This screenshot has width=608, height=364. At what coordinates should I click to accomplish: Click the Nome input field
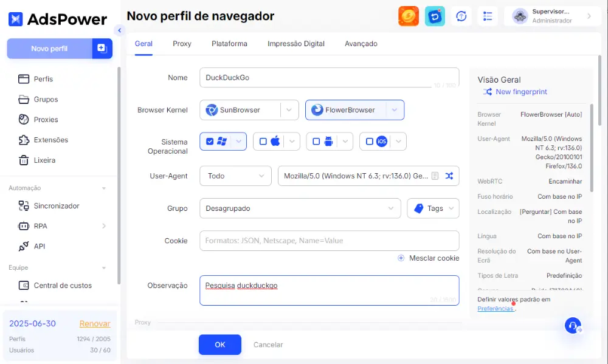coord(329,78)
